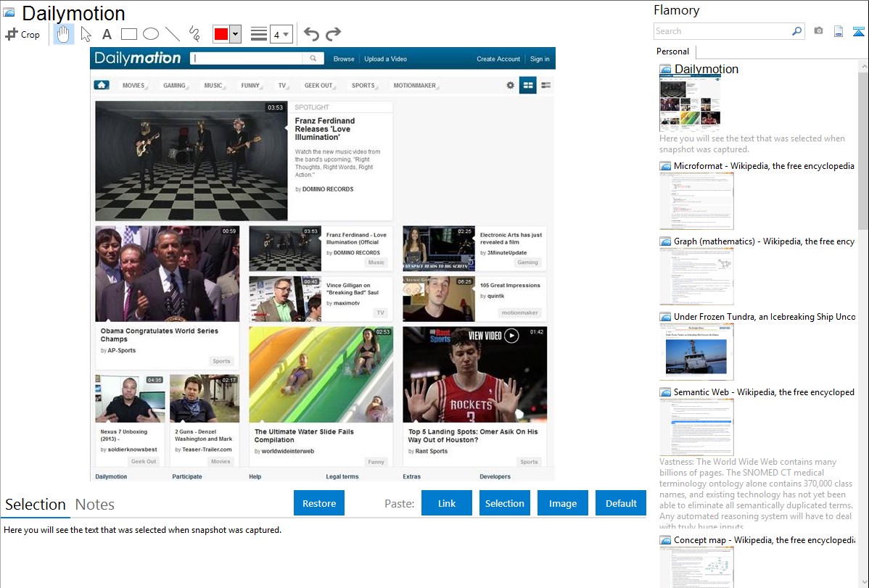Click the Rockets Omer Asik video thumbnail
Image resolution: width=869 pixels, height=588 pixels.
point(475,375)
